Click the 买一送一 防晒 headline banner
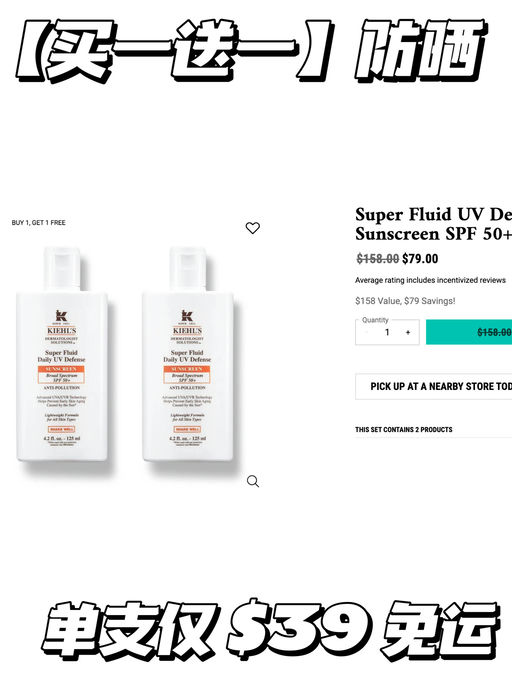This screenshot has height=682, width=512. (x=250, y=50)
